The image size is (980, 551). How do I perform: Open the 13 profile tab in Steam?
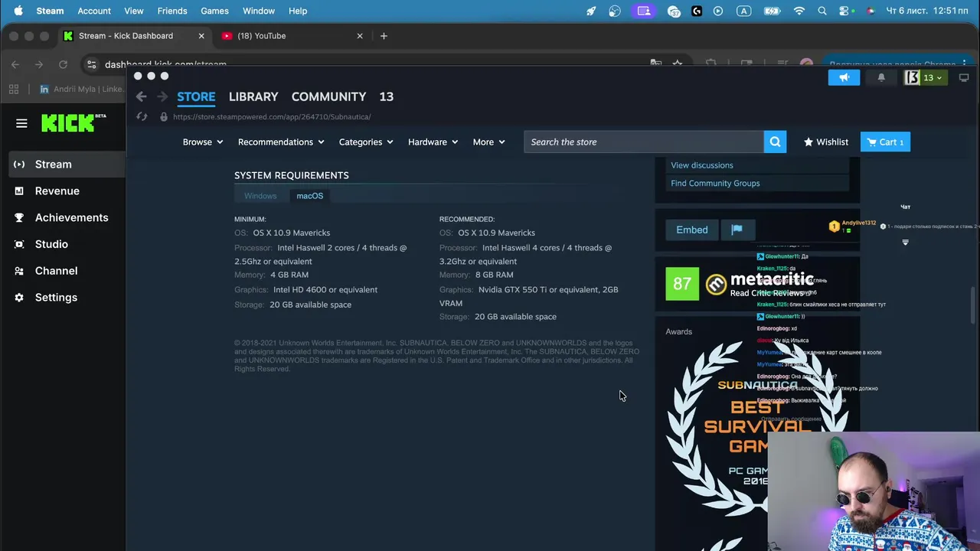pyautogui.click(x=386, y=96)
